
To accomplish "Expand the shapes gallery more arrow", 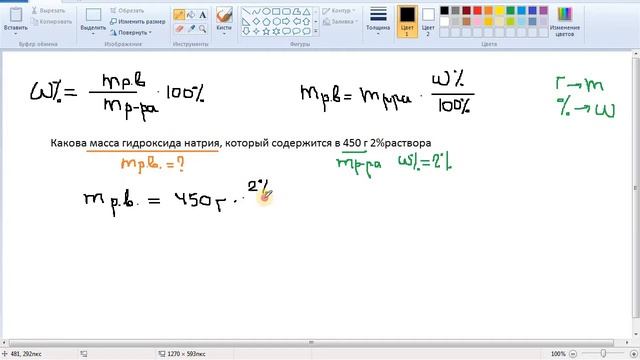I will tap(316, 31).
